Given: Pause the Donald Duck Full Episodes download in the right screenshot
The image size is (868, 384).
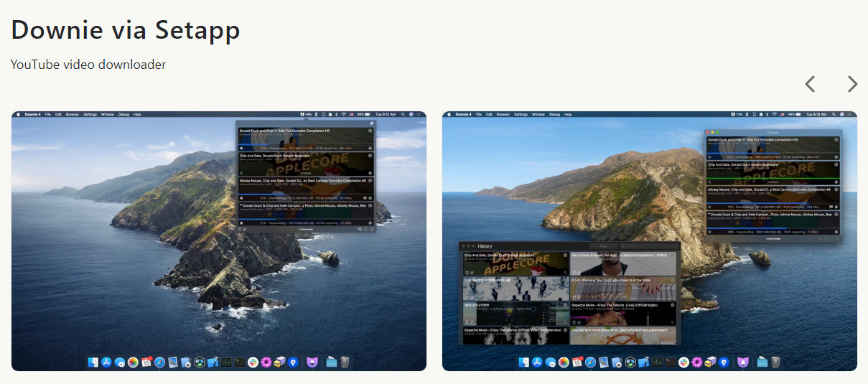Looking at the screenshot, I should [710, 156].
